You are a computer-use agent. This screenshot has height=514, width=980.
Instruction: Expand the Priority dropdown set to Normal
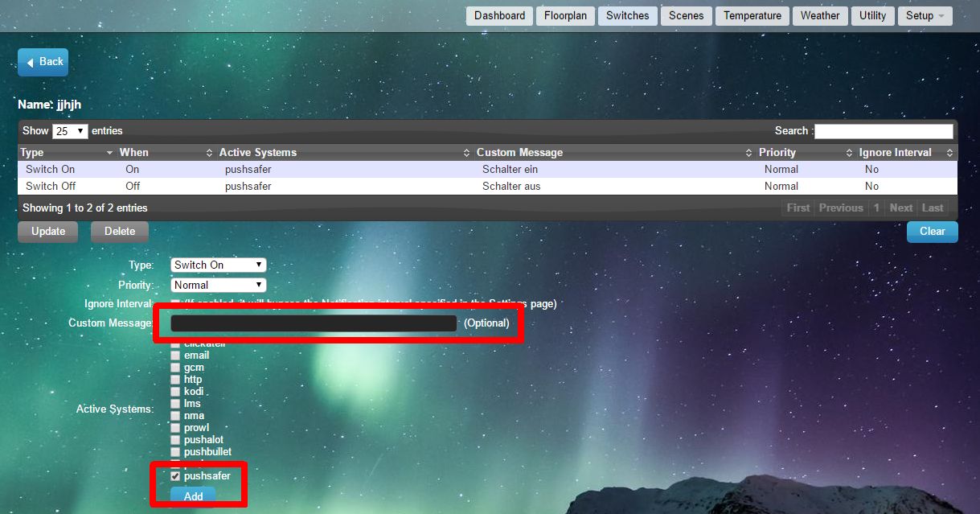point(218,285)
